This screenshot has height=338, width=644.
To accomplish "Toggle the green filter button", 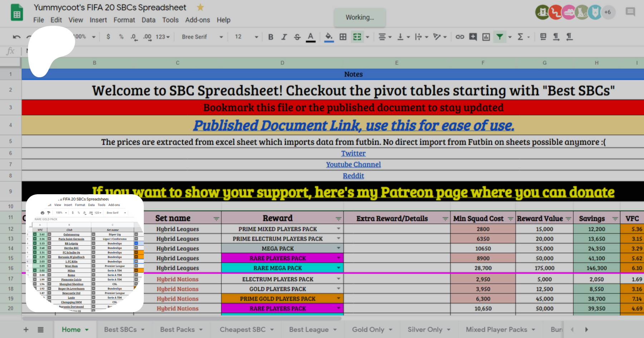I will (x=499, y=37).
